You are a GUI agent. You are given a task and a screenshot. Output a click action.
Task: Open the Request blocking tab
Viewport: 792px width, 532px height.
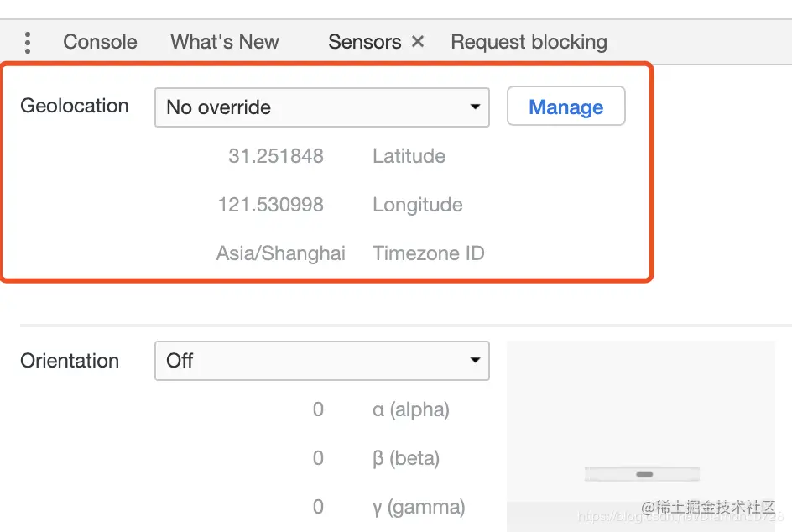pos(529,42)
